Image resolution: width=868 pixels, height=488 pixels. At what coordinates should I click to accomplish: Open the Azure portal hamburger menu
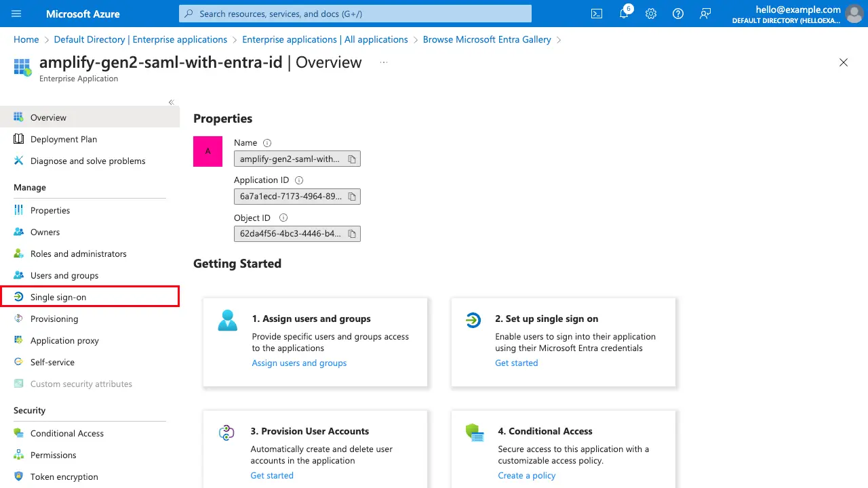(17, 14)
